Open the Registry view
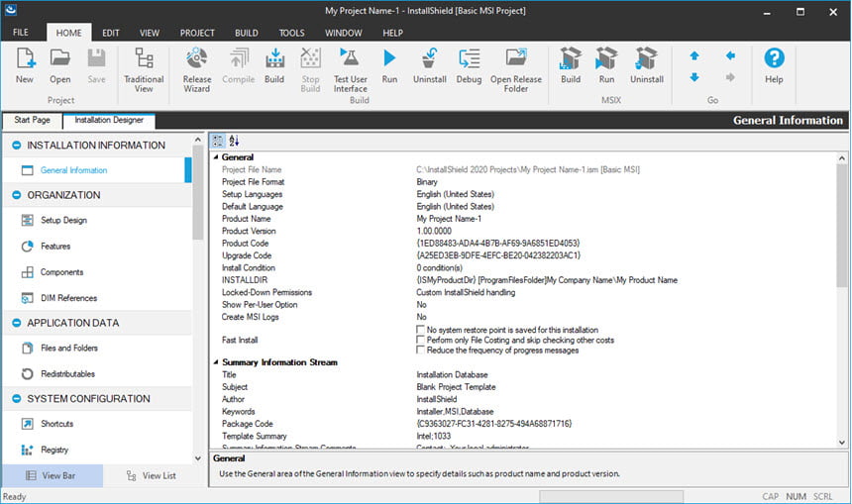Viewport: 852px width, 504px height. (x=54, y=450)
